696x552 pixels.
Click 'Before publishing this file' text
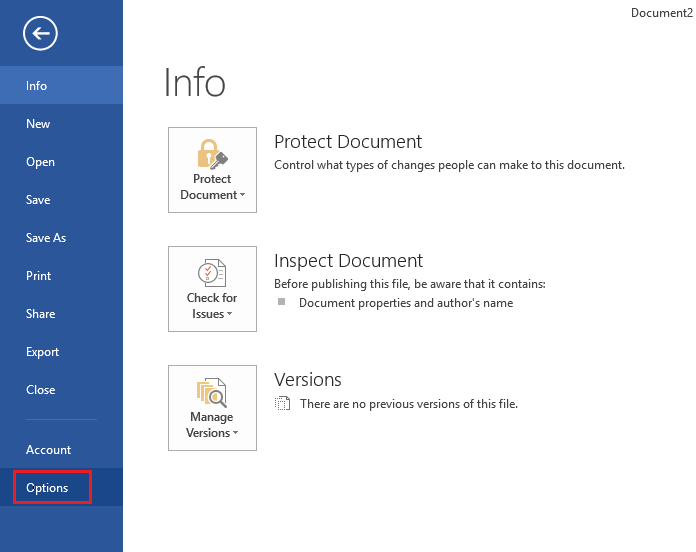tap(410, 284)
